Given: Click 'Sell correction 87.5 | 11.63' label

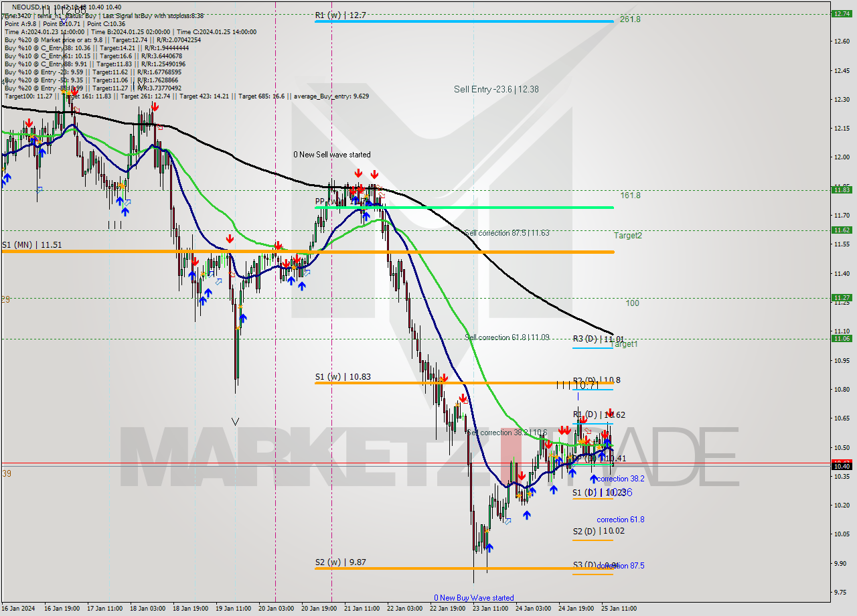Looking at the screenshot, I should point(507,233).
